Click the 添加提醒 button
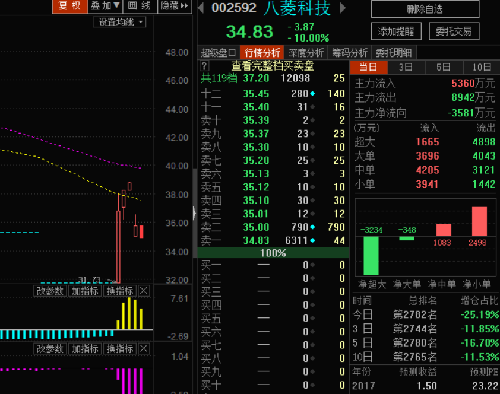Viewport: 500px width, 394px height. coord(396,31)
